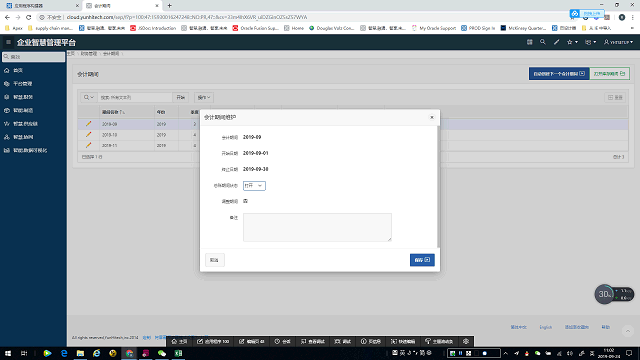Click the scroll-to-top round arrow button
The image size is (640, 360).
point(628,331)
